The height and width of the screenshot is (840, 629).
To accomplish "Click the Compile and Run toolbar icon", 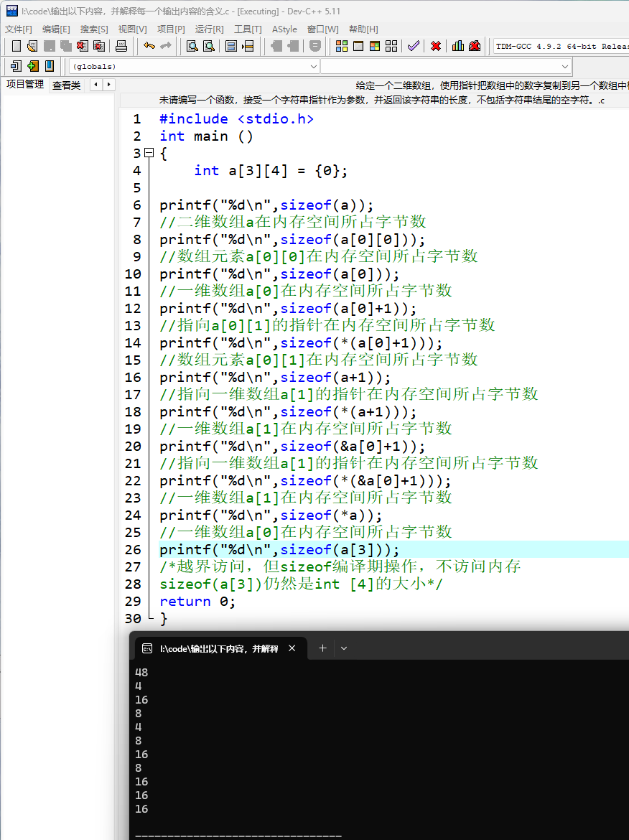I will pyautogui.click(x=375, y=46).
